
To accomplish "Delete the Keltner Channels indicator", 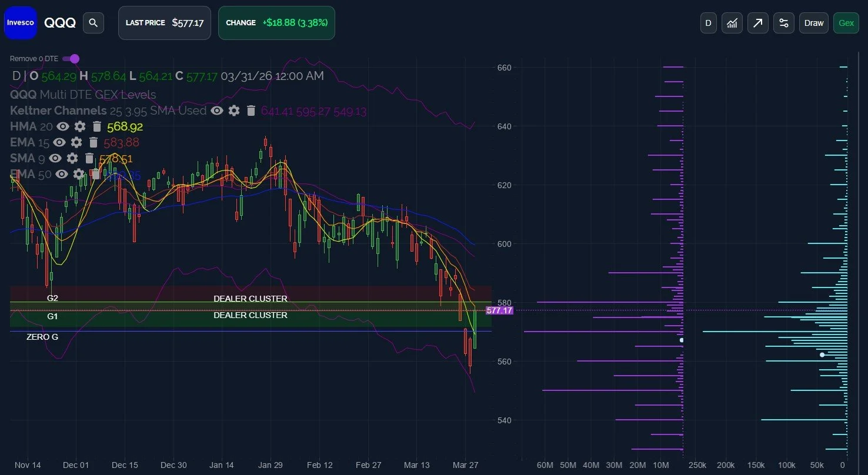I will pyautogui.click(x=251, y=111).
